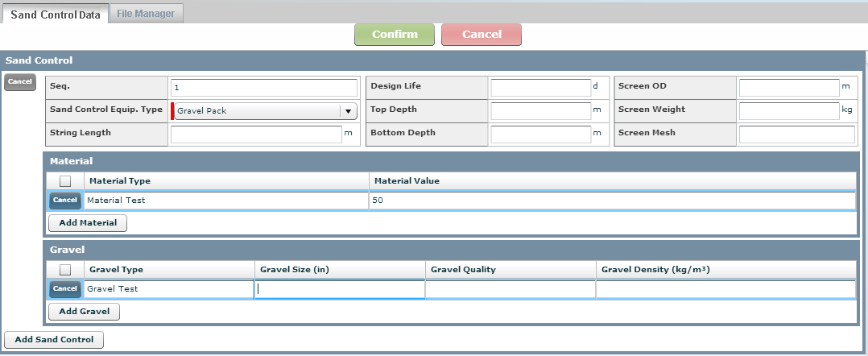Cancel the Gravel Test row

click(x=64, y=289)
